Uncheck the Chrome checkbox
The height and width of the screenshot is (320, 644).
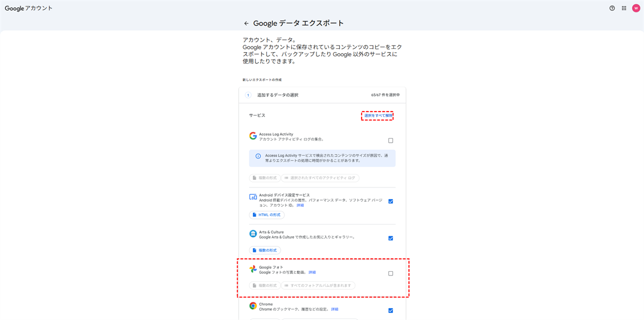tap(391, 310)
